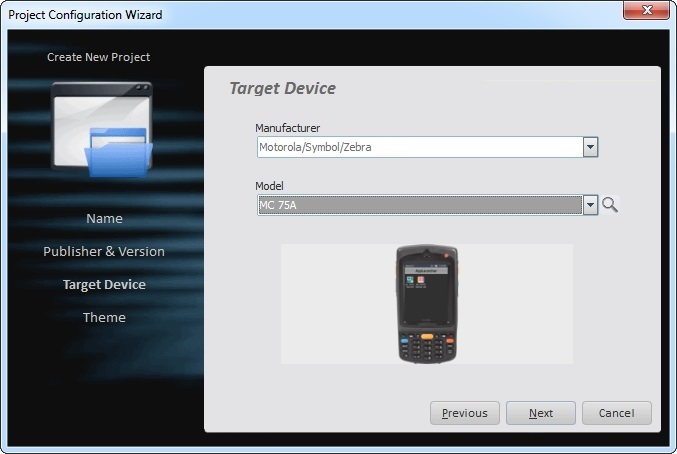Select the Model field showing MC 75A
Viewport: 677px width, 454px height.
(x=418, y=205)
